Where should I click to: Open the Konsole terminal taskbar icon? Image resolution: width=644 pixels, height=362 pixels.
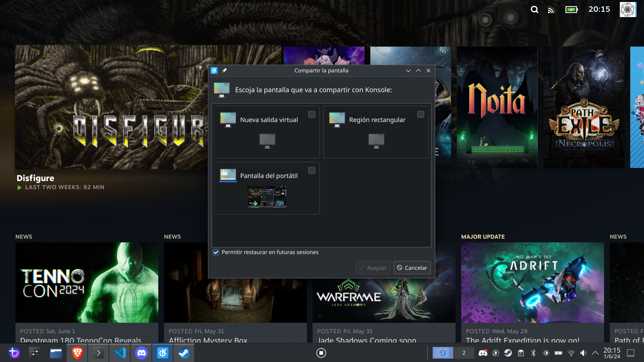click(98, 353)
